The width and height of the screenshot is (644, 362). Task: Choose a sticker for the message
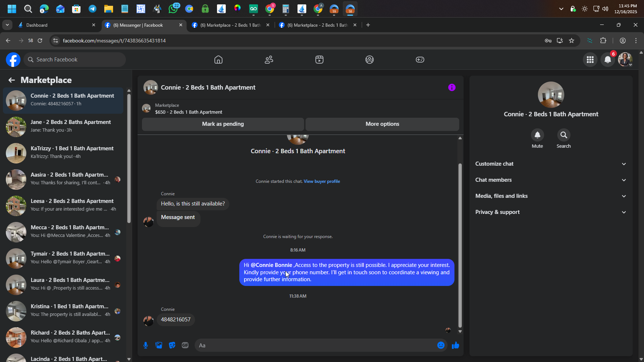click(x=172, y=345)
